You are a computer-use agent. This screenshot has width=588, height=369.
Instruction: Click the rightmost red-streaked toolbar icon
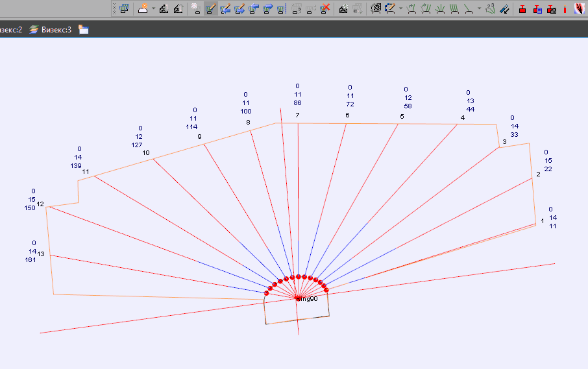point(580,9)
